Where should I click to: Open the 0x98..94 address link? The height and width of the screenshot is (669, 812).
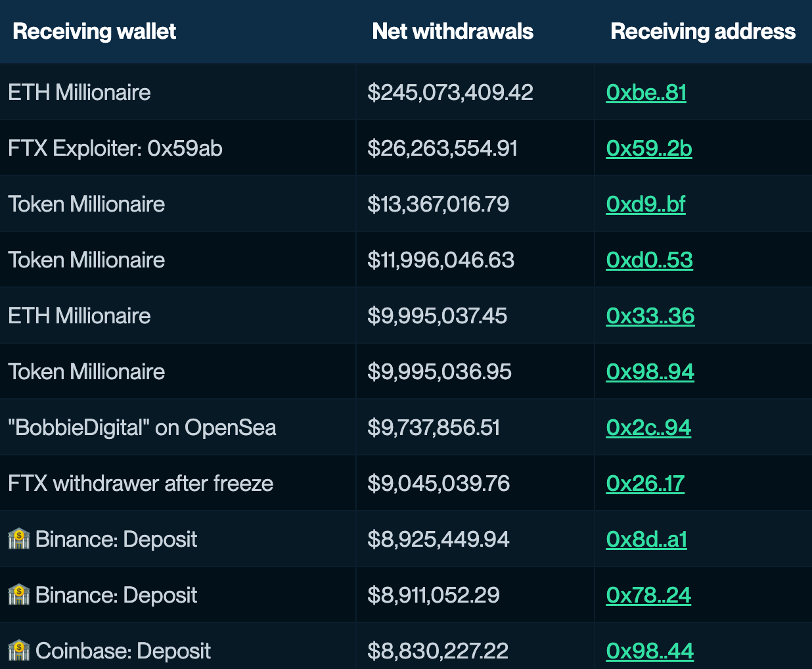pos(650,372)
